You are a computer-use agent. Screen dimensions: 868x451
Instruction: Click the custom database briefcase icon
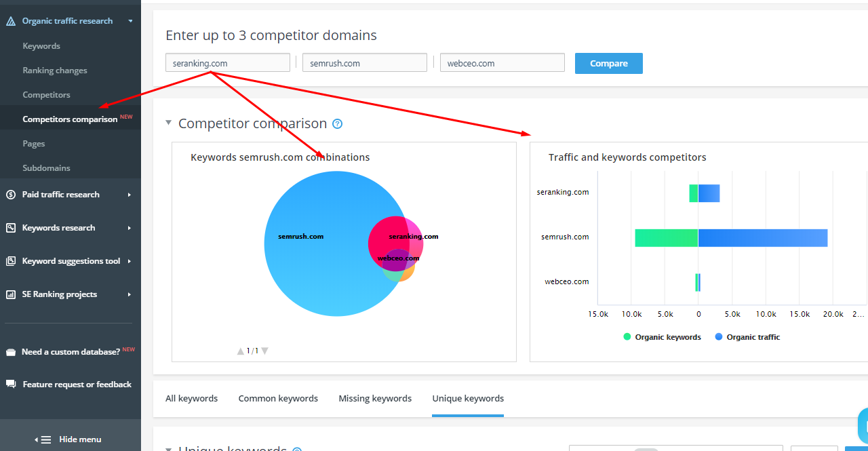click(10, 352)
